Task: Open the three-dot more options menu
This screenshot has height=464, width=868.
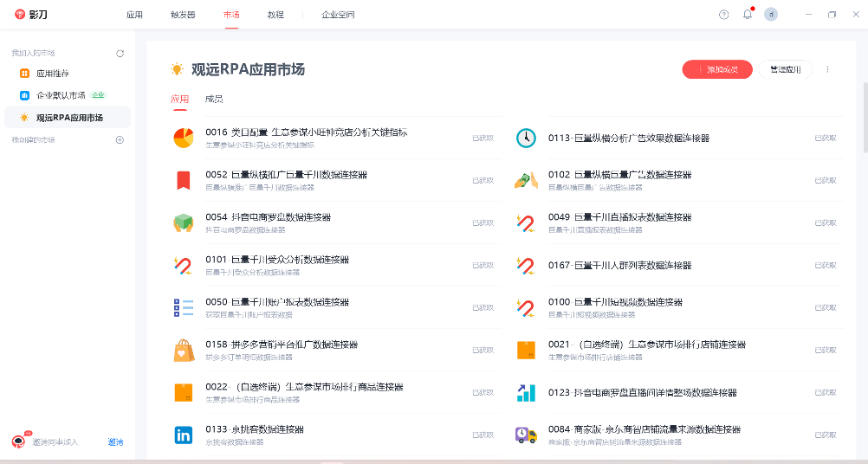Action: 827,69
